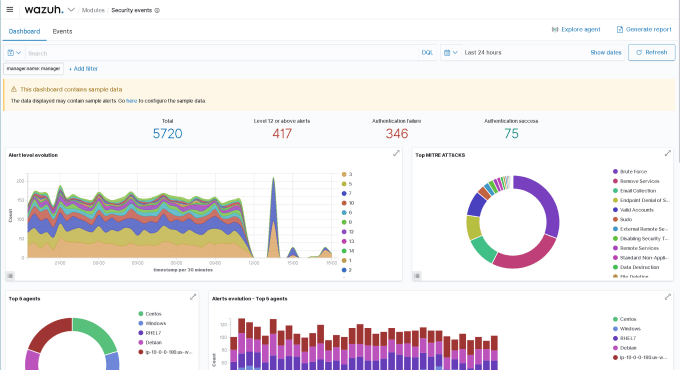680x370 pixels.
Task: Select Endpoint Denial of S... legend entry
Action: (x=641, y=200)
